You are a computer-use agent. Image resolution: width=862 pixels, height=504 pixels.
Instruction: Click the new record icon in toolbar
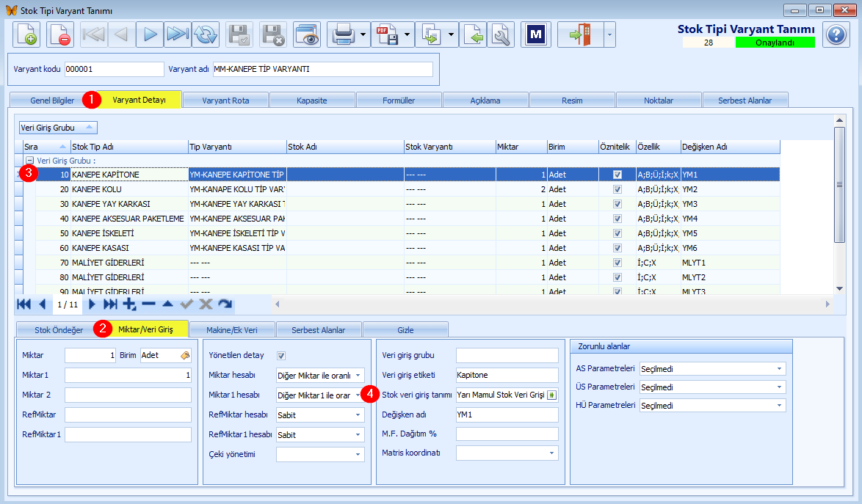pos(26,34)
